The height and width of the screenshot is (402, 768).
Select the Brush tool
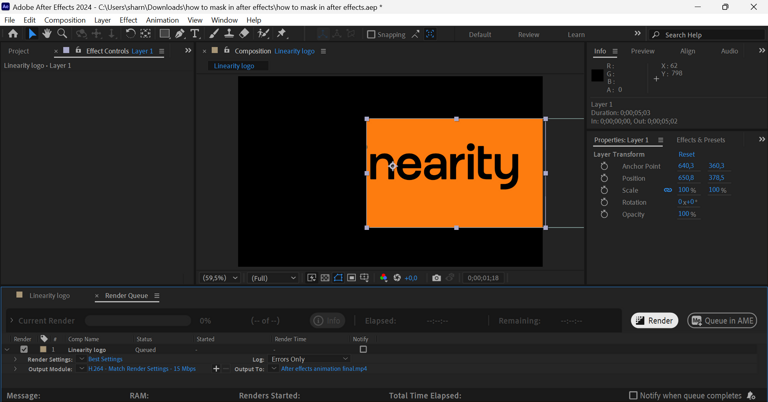click(214, 34)
